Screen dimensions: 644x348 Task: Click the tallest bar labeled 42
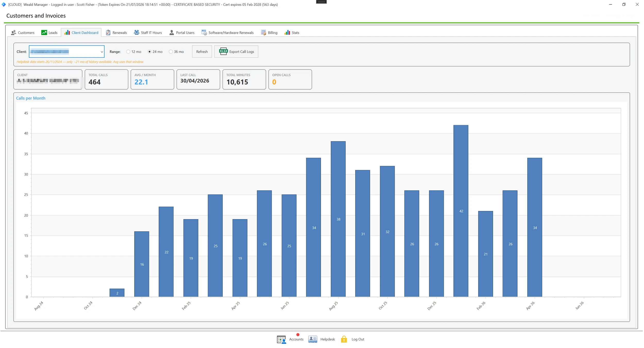click(461, 211)
